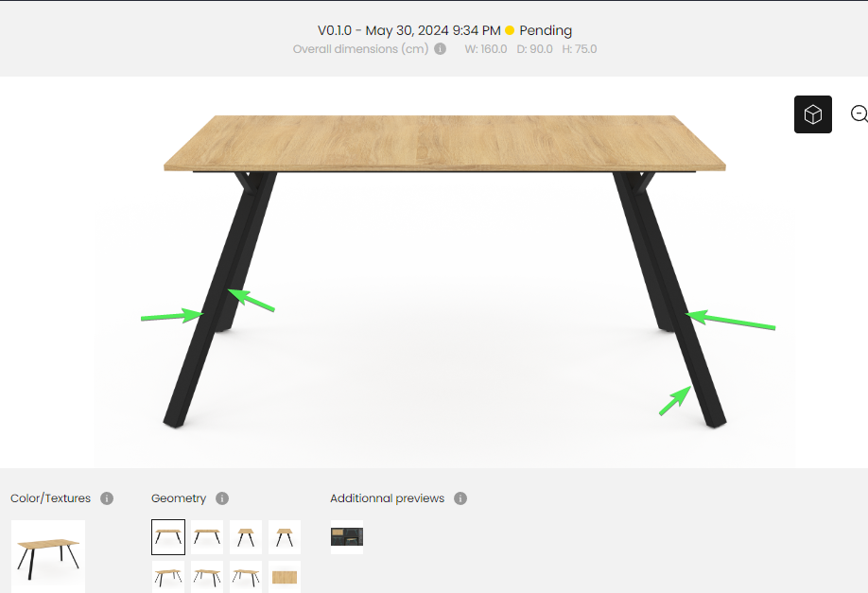Choose the fourth top-row Geometry thumbnail
The image size is (868, 593).
(285, 537)
